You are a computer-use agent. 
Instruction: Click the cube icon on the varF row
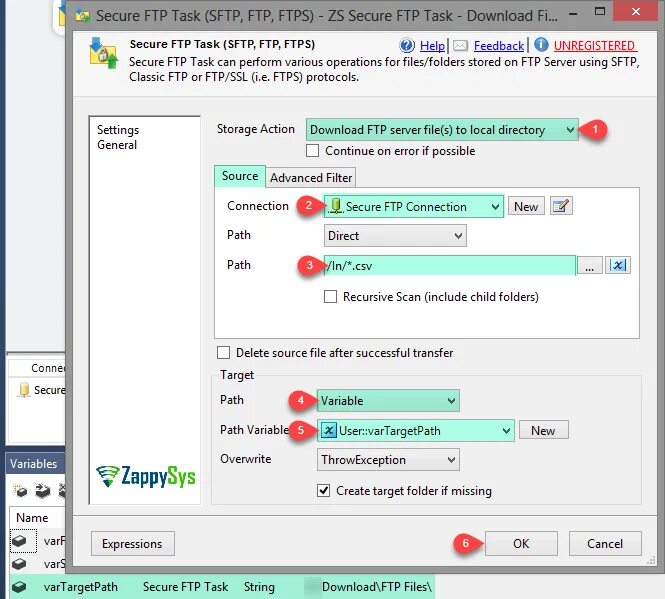[19, 541]
